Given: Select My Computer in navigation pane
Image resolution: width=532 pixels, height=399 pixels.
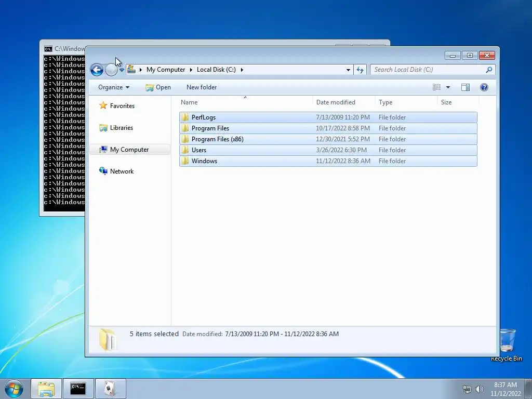Looking at the screenshot, I should tap(129, 149).
